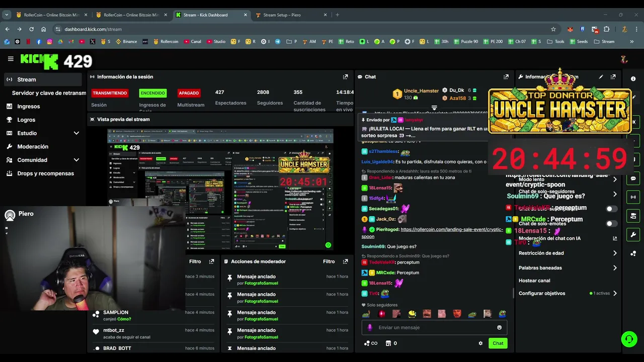644x362 pixels.
Task: Click Filtro in the activity feed panel
Action: [195, 261]
